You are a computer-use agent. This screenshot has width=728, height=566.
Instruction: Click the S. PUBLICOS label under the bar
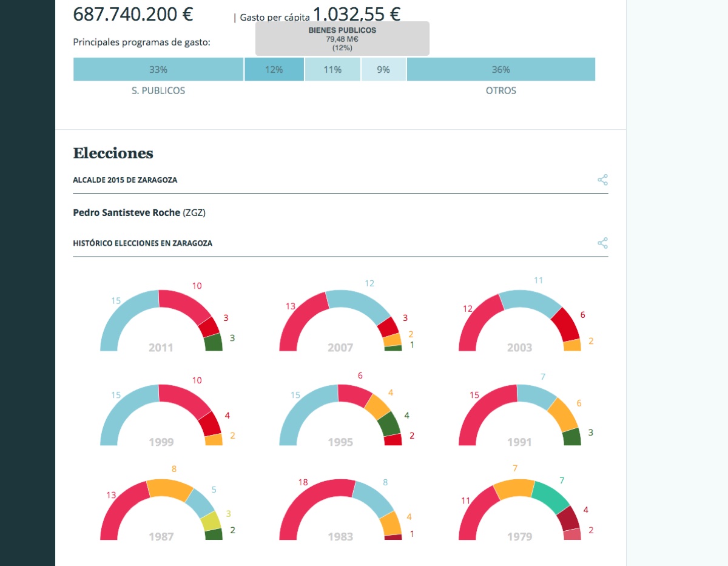(x=158, y=90)
